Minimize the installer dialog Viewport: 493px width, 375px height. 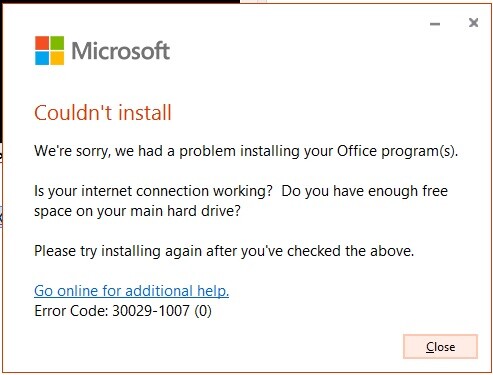pos(435,24)
